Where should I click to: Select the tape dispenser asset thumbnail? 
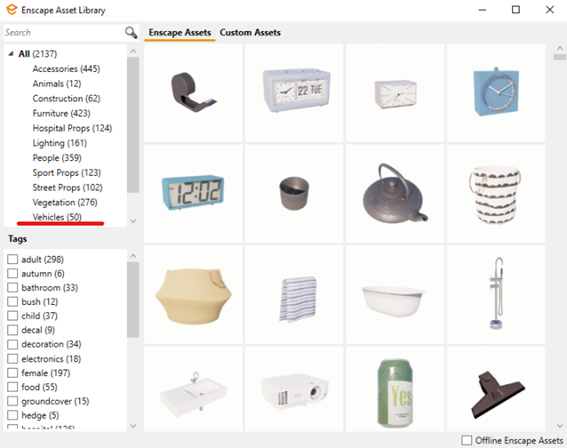(x=193, y=93)
